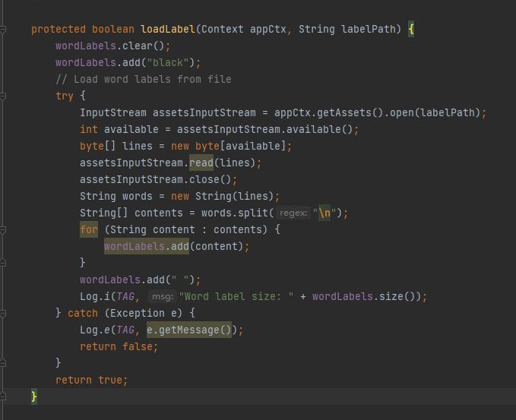This screenshot has width=516, height=420.
Task: Place the cursor on the 'loadLabel' method name
Action: (168, 30)
